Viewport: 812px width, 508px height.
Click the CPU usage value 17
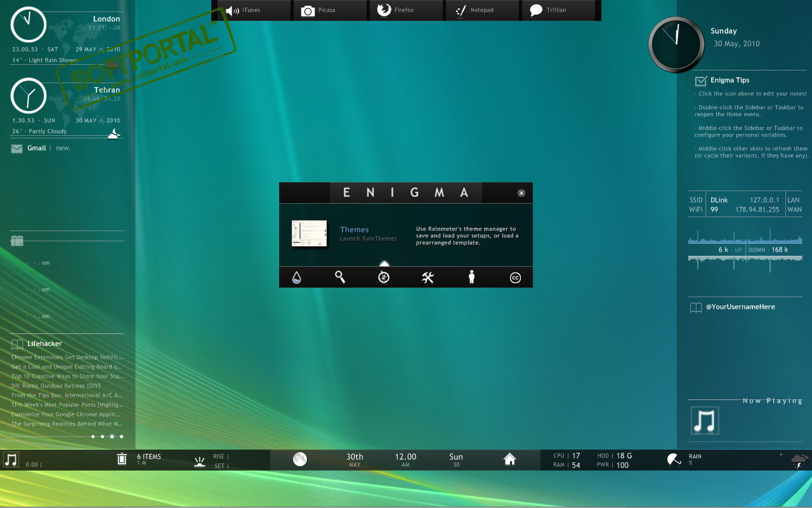(x=576, y=456)
